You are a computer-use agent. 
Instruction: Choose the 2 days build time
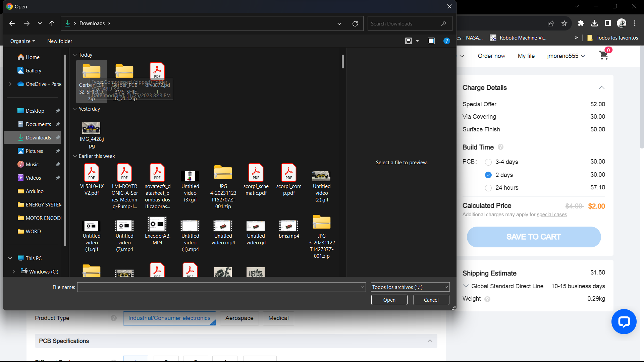coord(488,175)
